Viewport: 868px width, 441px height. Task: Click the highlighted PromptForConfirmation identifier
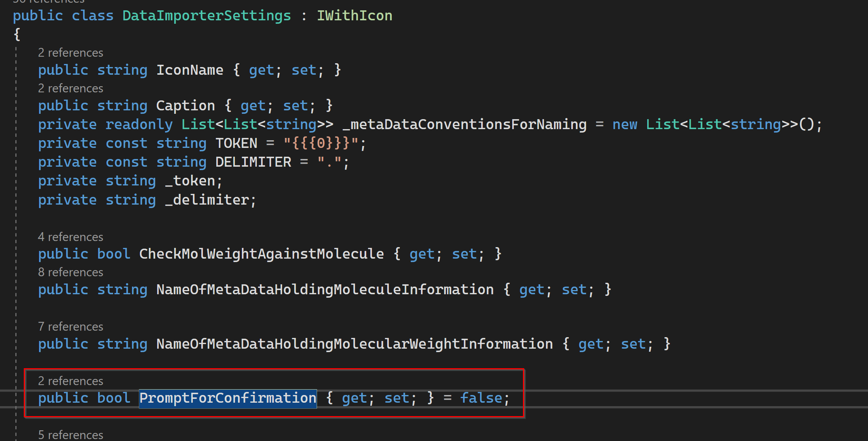click(x=228, y=398)
